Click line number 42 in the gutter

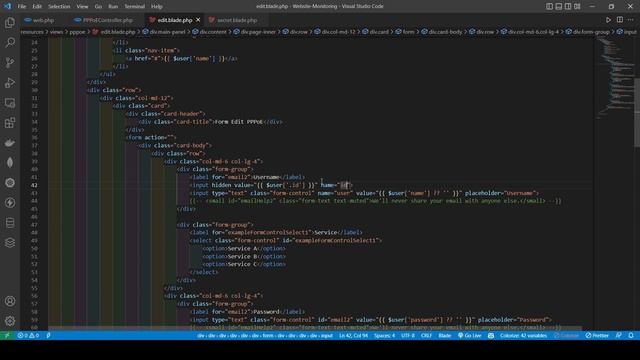tap(34, 185)
